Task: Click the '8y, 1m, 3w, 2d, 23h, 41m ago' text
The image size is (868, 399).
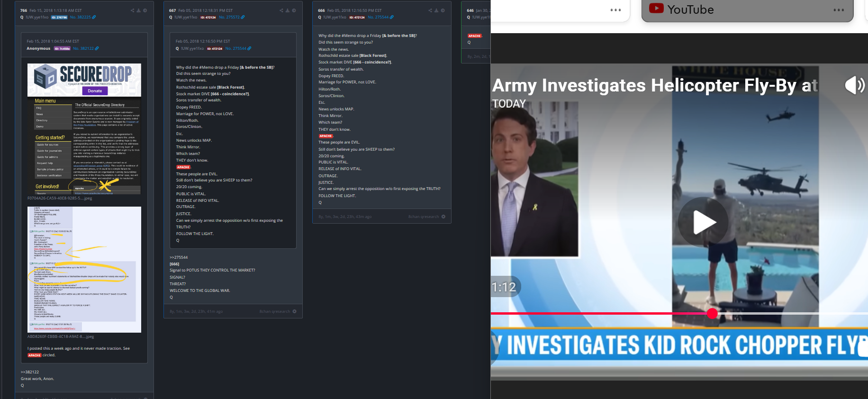Action: tap(196, 311)
